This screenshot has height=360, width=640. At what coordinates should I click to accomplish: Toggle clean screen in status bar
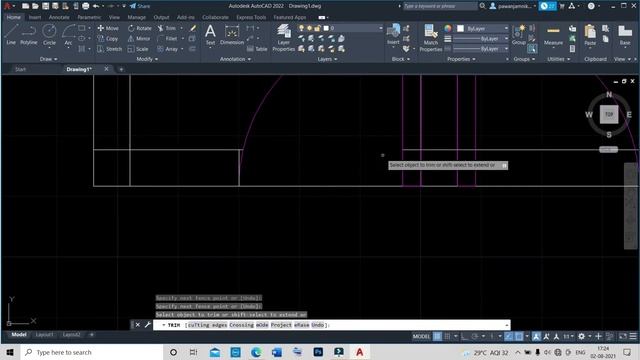pos(623,336)
